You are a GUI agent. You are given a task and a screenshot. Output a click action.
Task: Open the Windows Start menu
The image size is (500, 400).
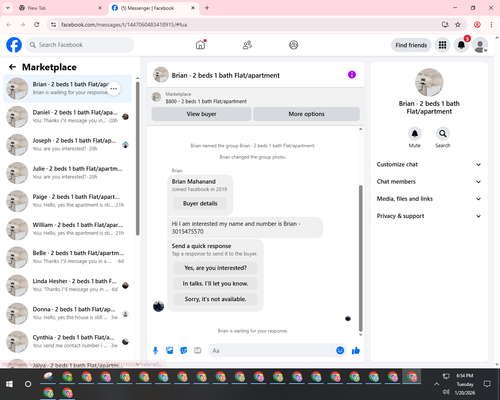[x=9, y=384]
